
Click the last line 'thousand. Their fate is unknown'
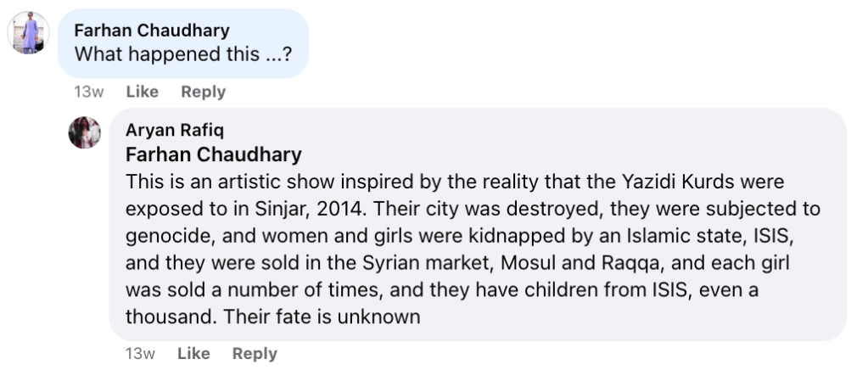(272, 317)
